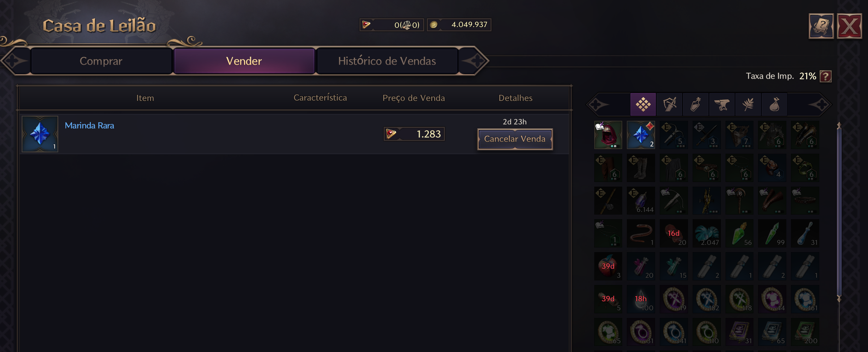Click the inventory scrollbar up arrow

tap(839, 126)
